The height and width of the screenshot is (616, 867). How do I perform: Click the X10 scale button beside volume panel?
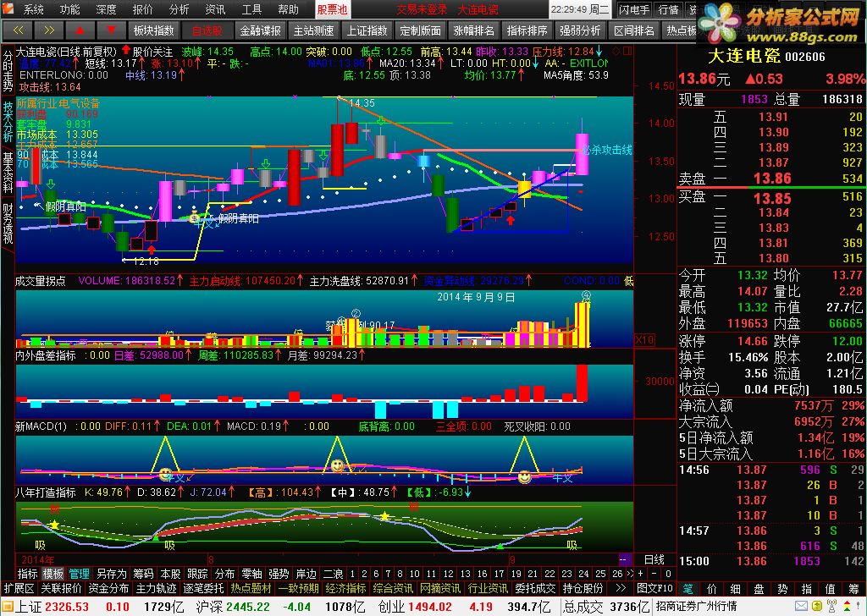pyautogui.click(x=644, y=339)
